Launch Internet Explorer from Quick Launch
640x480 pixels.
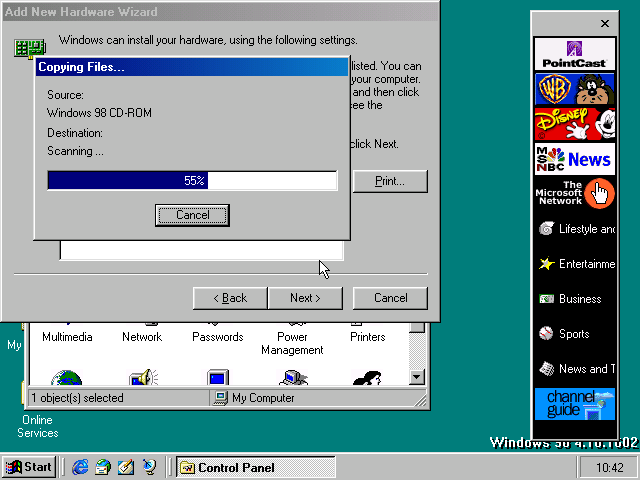point(80,467)
